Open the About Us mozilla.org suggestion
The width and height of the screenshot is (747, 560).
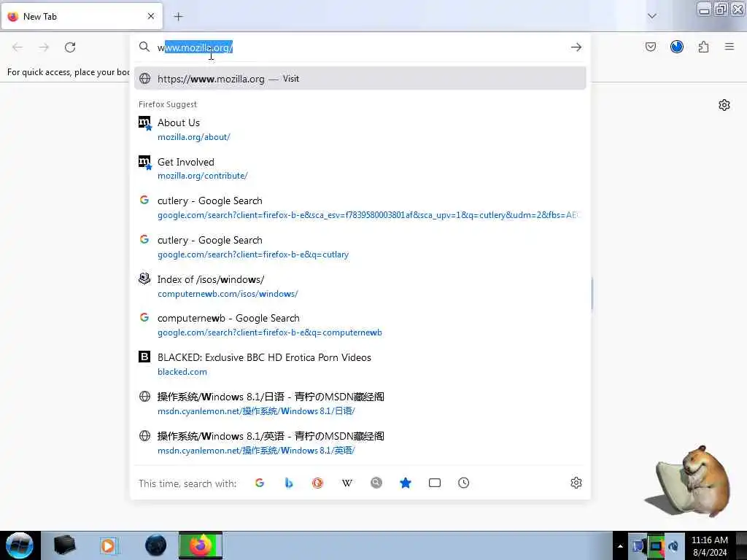[360, 130]
